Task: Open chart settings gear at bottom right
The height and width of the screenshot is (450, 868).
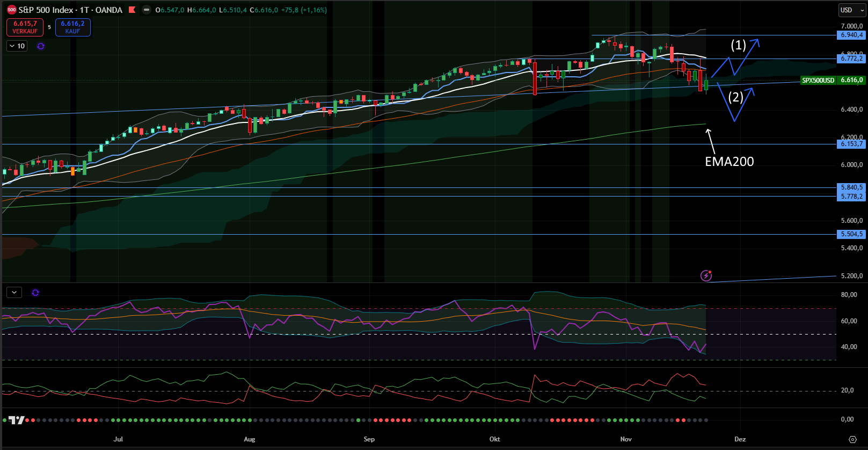Action: [x=852, y=439]
